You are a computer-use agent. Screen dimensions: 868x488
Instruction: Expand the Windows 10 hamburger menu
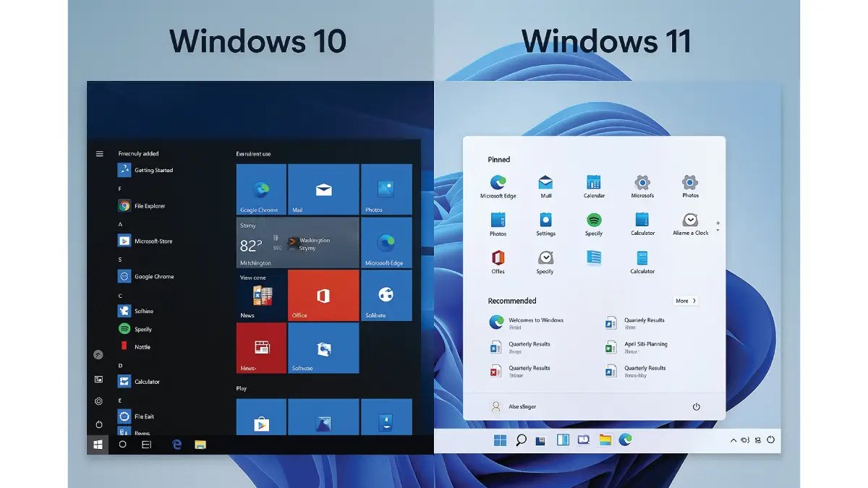[x=99, y=154]
